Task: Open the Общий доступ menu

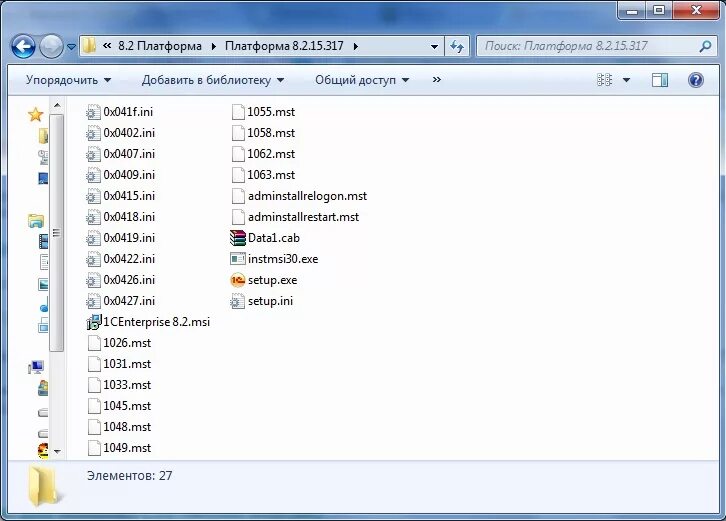Action: (x=362, y=80)
